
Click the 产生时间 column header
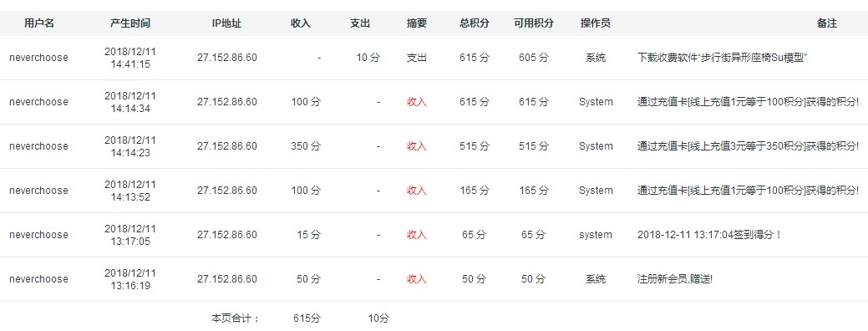(130, 23)
